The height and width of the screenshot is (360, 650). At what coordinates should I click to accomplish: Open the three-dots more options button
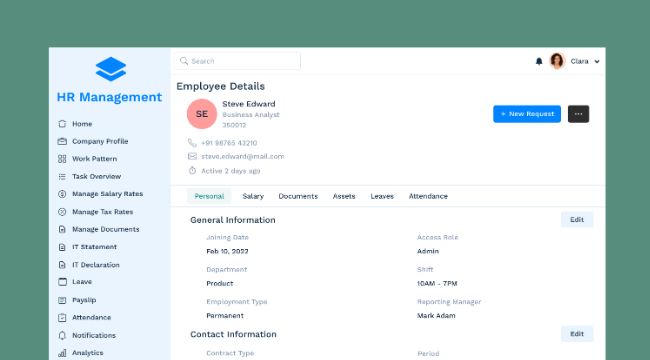[x=578, y=114]
